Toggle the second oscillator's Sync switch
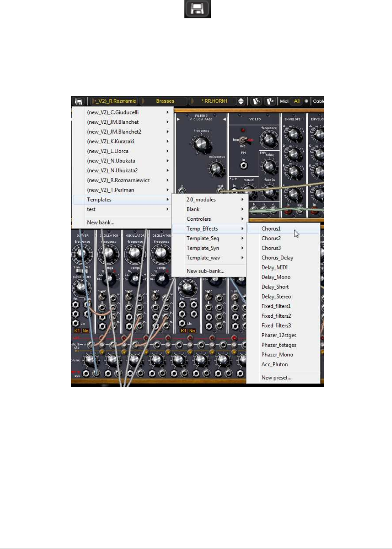Screen dimensions: 392x549 pyautogui.click(x=129, y=297)
